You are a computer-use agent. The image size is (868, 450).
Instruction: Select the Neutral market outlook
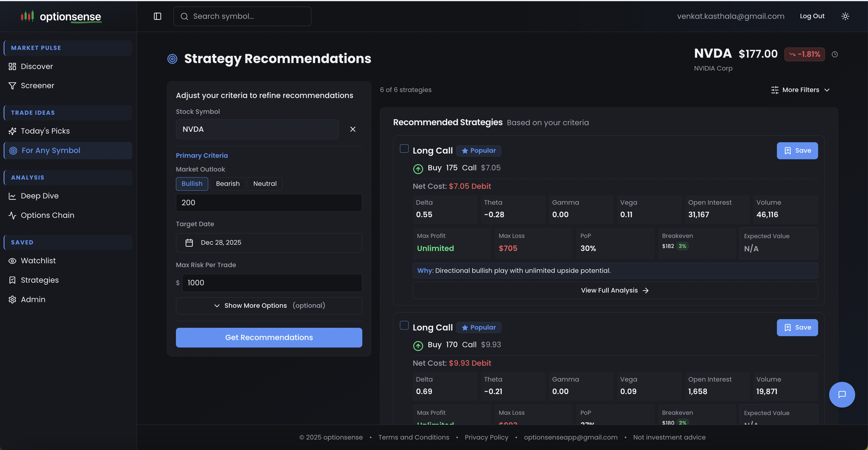tap(265, 184)
